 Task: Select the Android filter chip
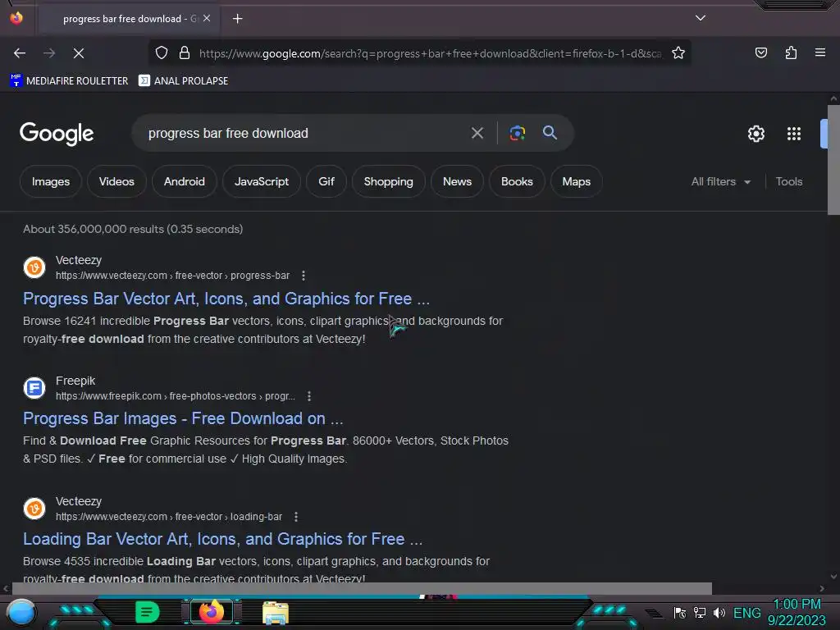(185, 181)
